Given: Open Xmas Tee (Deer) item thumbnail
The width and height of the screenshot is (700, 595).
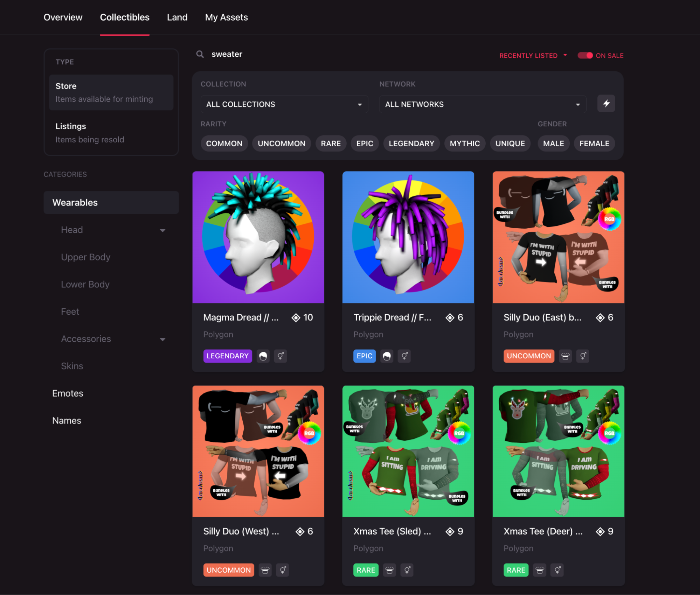Looking at the screenshot, I should [x=558, y=451].
